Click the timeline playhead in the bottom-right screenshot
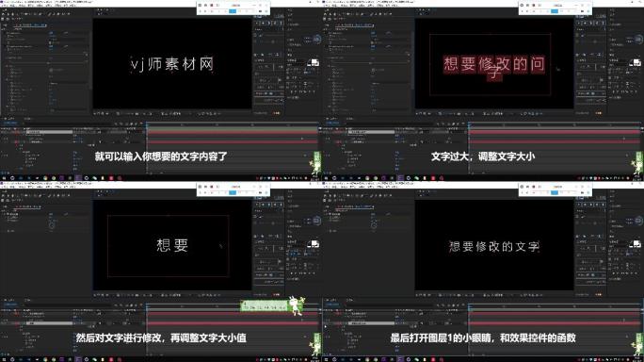Viewport: 644px width, 362px height. pyautogui.click(x=469, y=306)
